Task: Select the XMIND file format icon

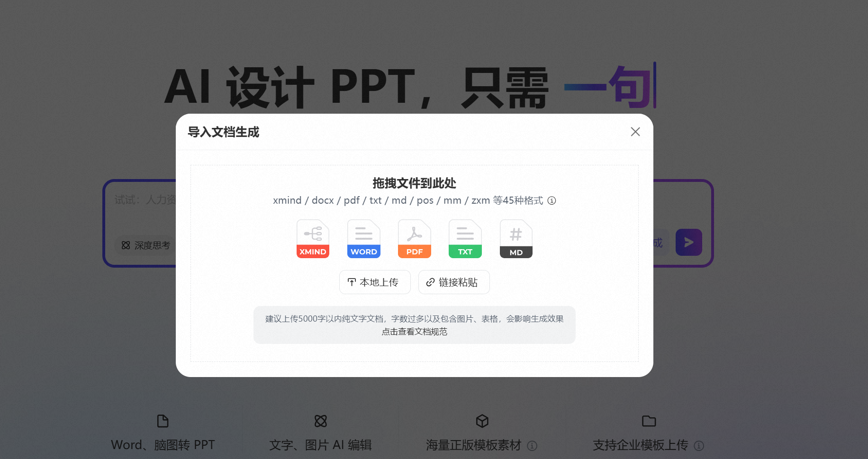Action: pyautogui.click(x=312, y=238)
